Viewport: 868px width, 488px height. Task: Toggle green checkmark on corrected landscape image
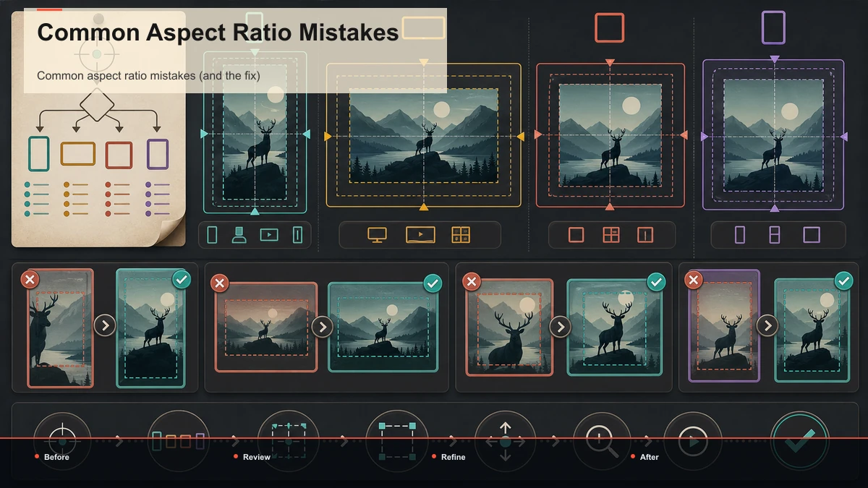click(x=433, y=283)
